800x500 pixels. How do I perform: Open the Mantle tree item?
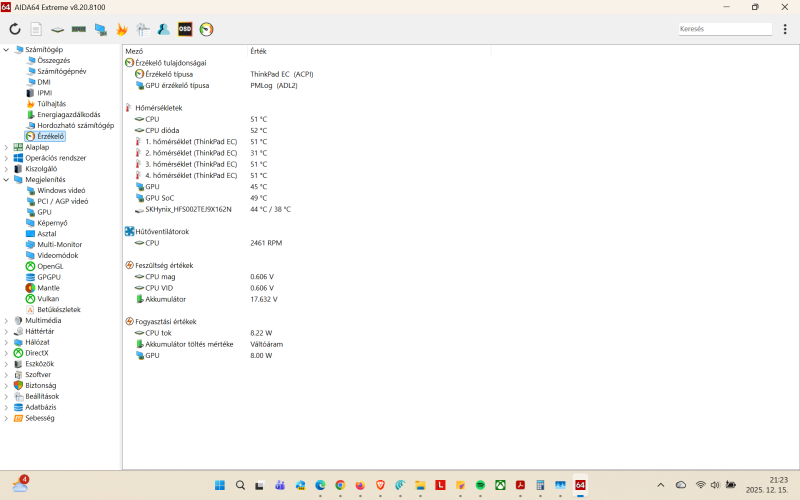(x=48, y=288)
